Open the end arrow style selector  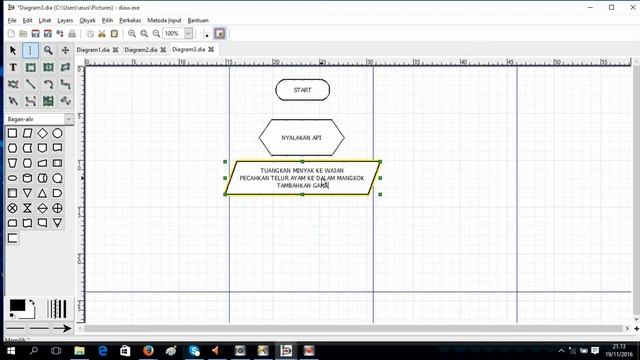click(62, 328)
